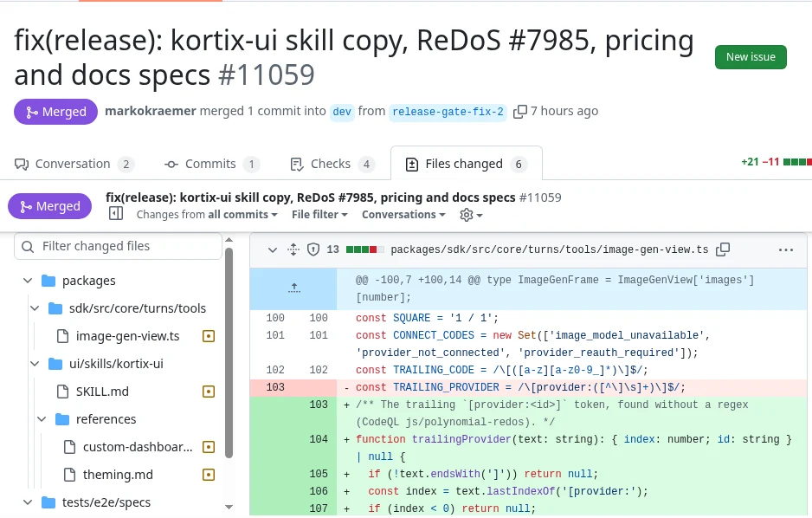Click the Commits tab commit icon
Screen dimensions: 812x518
coord(171,165)
